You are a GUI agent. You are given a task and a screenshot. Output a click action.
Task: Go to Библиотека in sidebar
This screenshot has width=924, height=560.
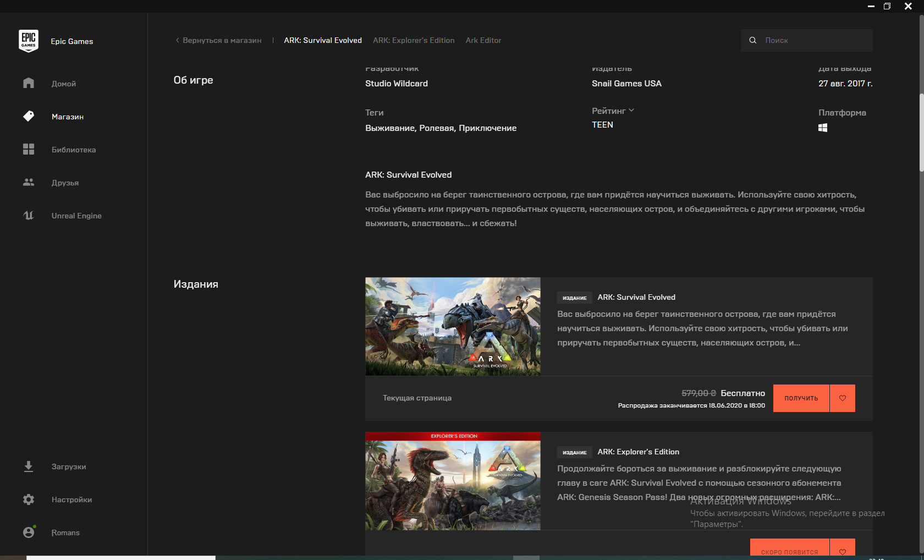(74, 150)
